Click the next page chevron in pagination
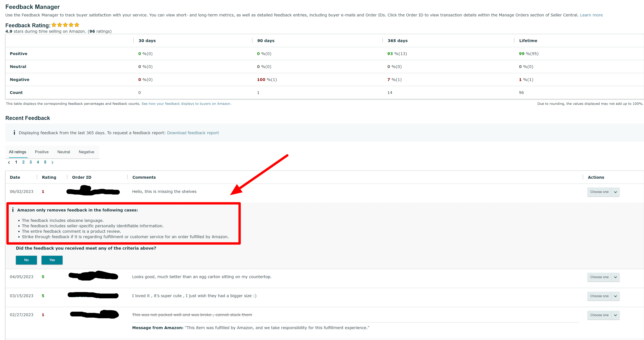Viewport: 644px width, 340px height. [x=52, y=162]
